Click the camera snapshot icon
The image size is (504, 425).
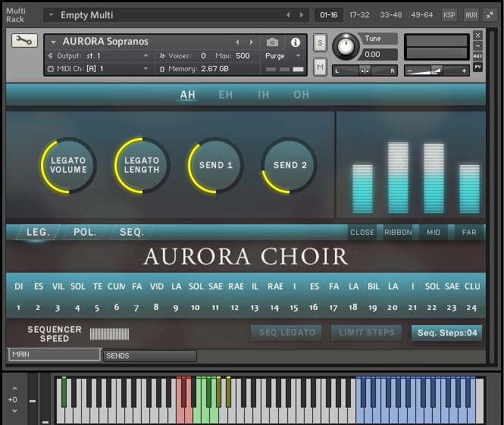(x=272, y=42)
